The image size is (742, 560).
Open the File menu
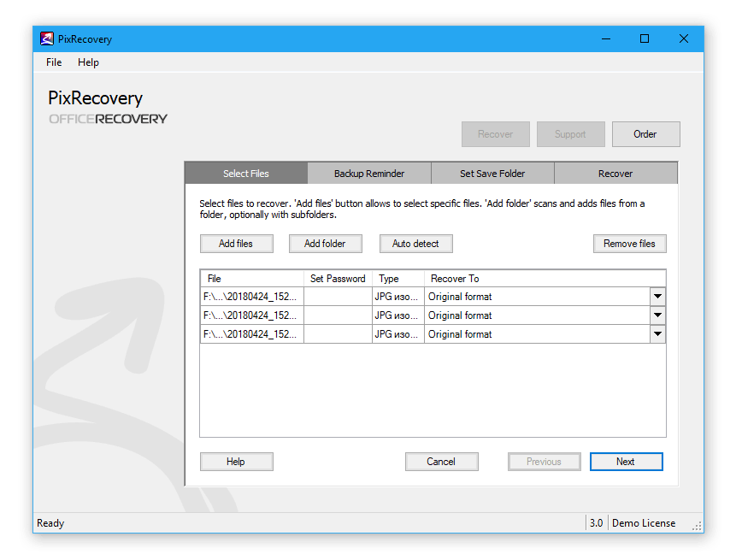pos(53,62)
